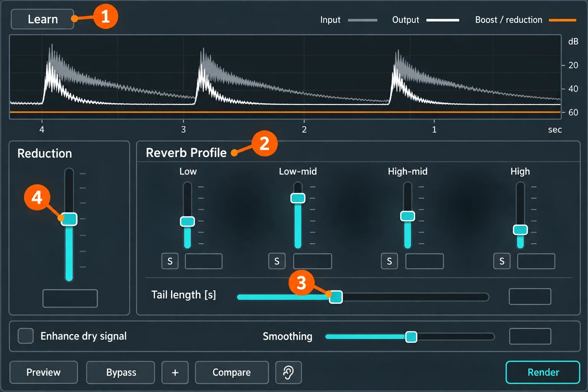Start audio Preview
Viewport: 588px width, 392px height.
click(44, 372)
